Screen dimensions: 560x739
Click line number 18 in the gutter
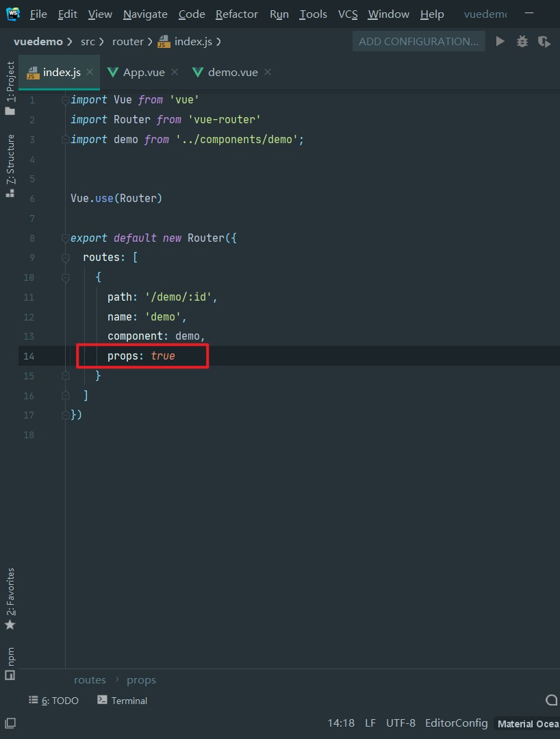[x=29, y=435]
